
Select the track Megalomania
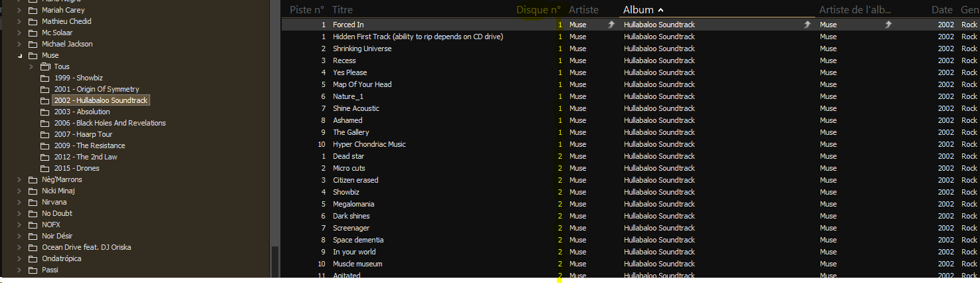tap(353, 204)
